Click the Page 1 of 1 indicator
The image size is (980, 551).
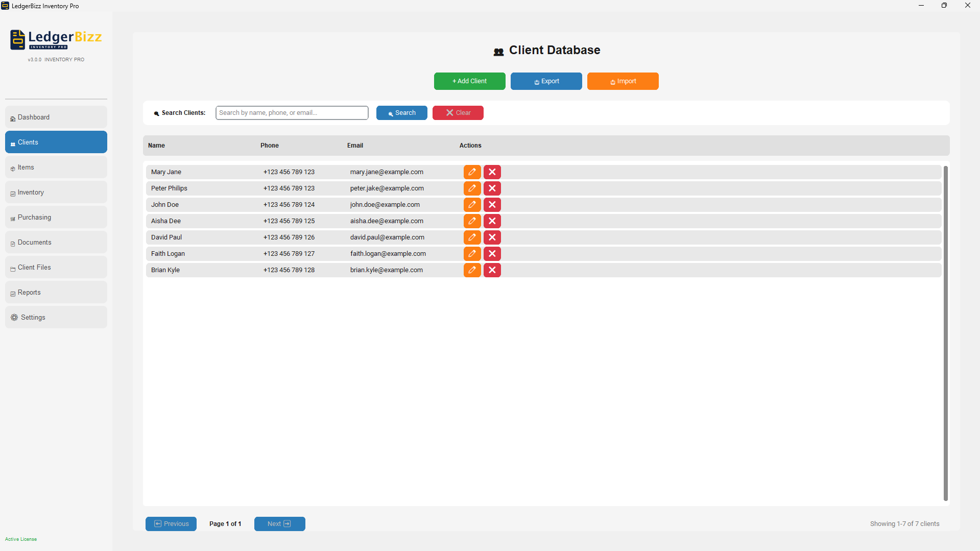(x=225, y=524)
